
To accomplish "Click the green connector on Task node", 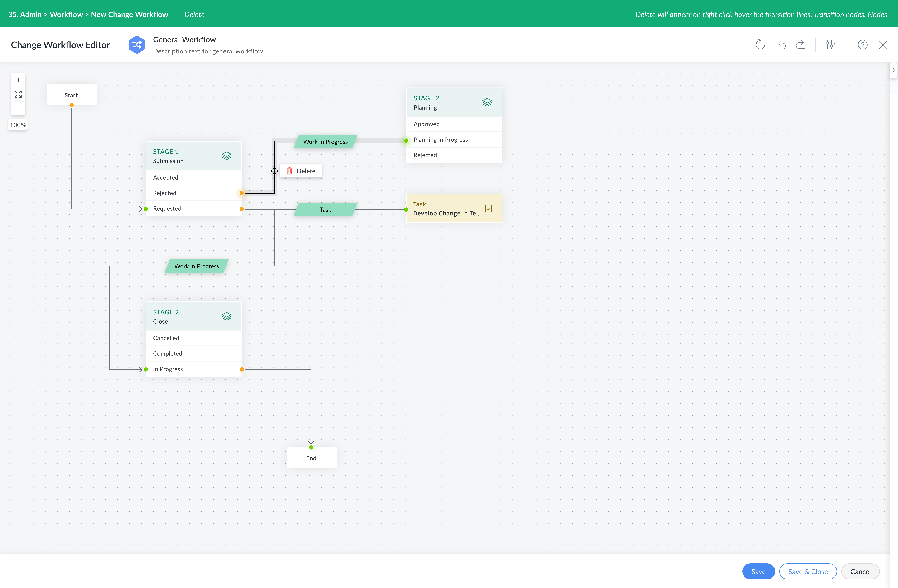I will click(406, 209).
